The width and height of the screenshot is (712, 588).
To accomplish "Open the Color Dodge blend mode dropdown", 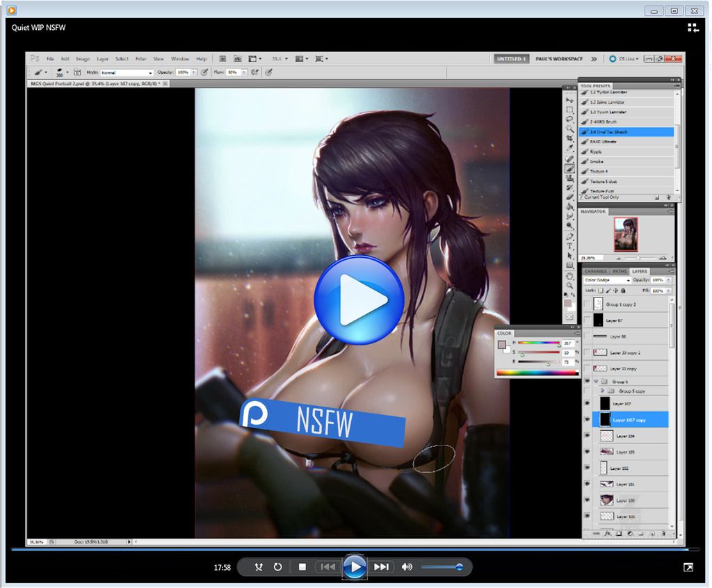I will pyautogui.click(x=608, y=280).
